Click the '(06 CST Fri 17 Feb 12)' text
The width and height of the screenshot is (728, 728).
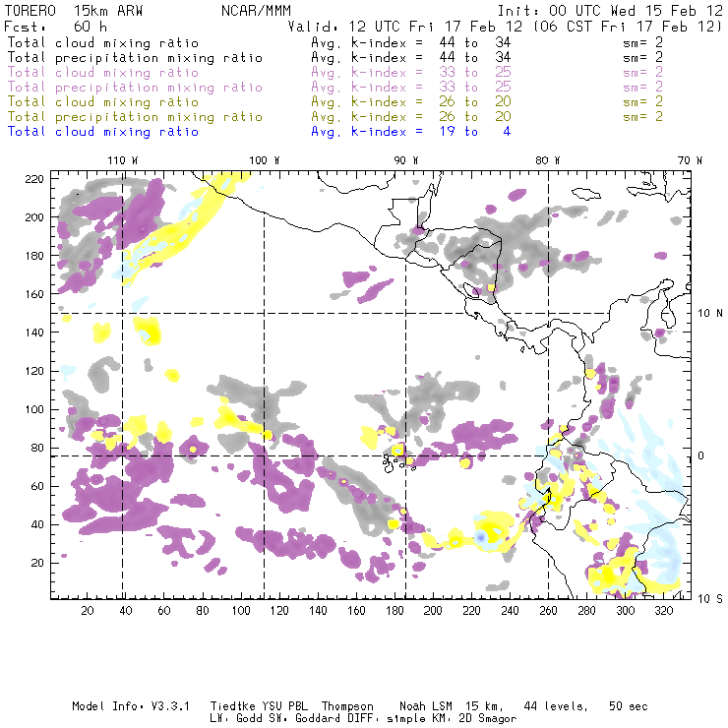(x=628, y=27)
